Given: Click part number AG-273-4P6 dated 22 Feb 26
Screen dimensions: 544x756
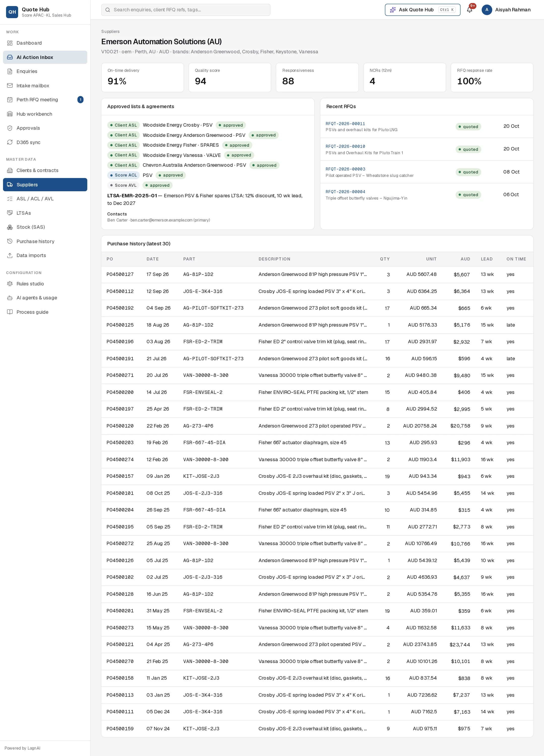Looking at the screenshot, I should click(198, 426).
